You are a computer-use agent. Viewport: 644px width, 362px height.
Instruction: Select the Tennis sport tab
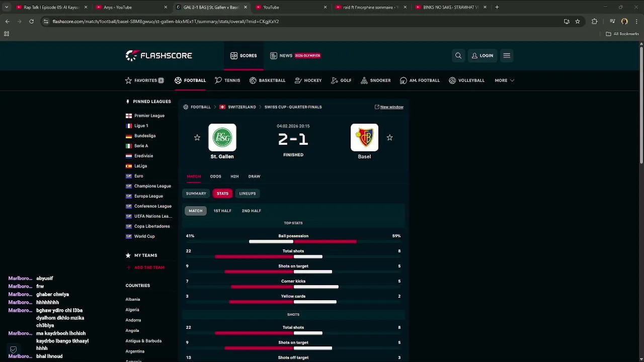coord(227,80)
